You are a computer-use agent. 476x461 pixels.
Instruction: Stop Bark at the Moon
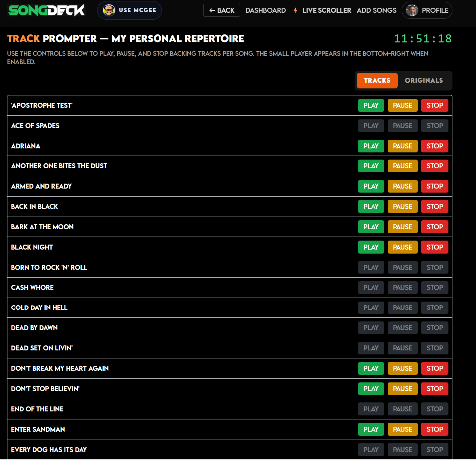pos(435,227)
